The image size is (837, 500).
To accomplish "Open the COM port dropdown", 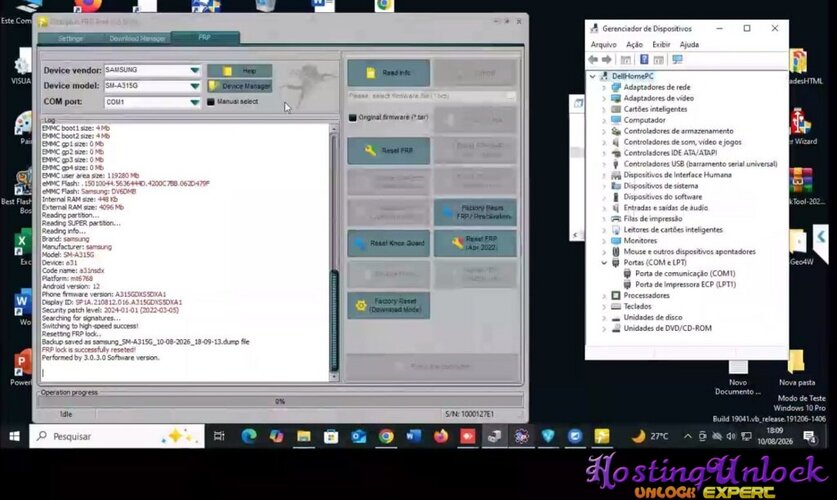I will [195, 102].
